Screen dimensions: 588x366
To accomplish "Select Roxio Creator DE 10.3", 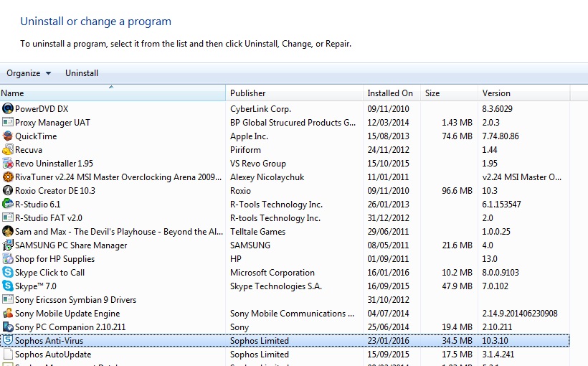I will coord(55,191).
